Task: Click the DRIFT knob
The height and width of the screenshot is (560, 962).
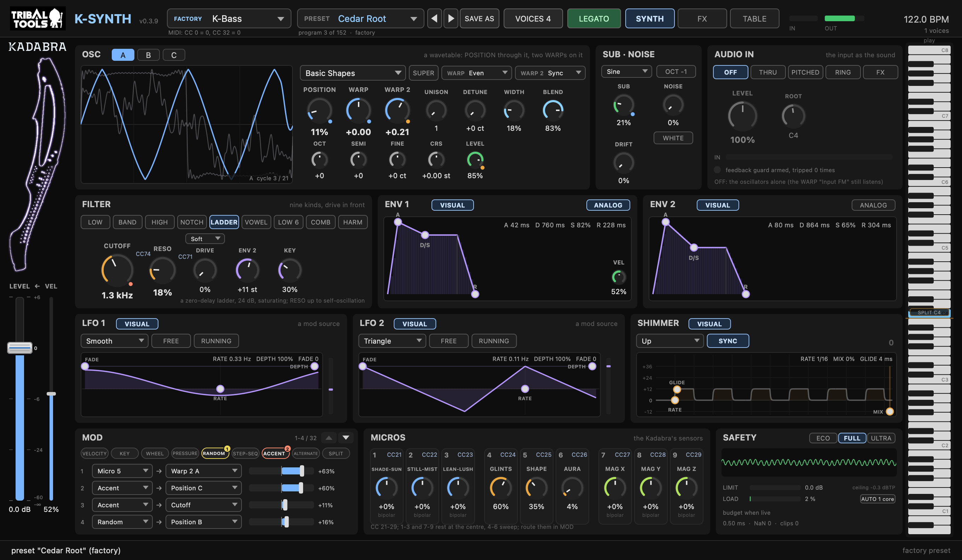Action: [x=624, y=163]
